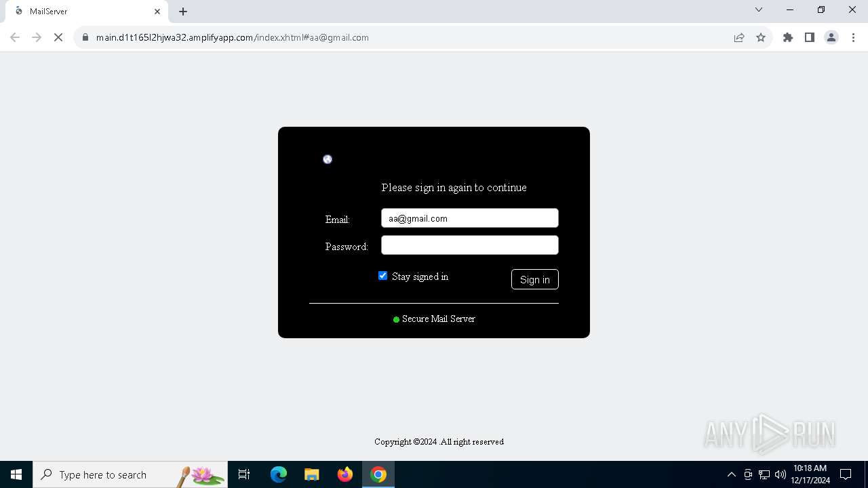Open Task View on taskbar
This screenshot has width=868, height=488.
245,474
